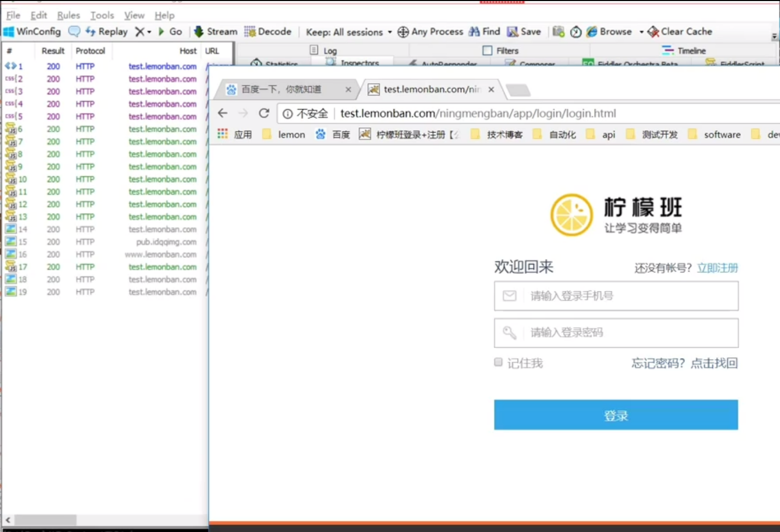Select image session 15 icon
Viewport: 780px width, 532px height.
10,241
